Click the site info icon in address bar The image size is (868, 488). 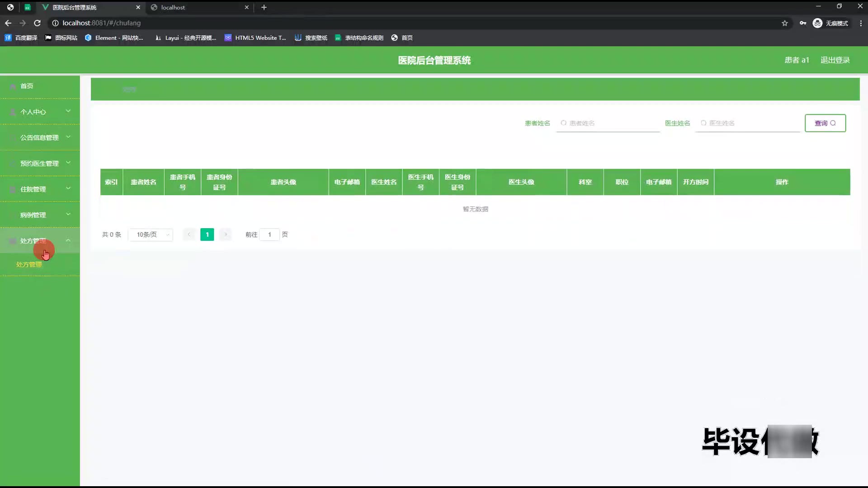click(55, 23)
